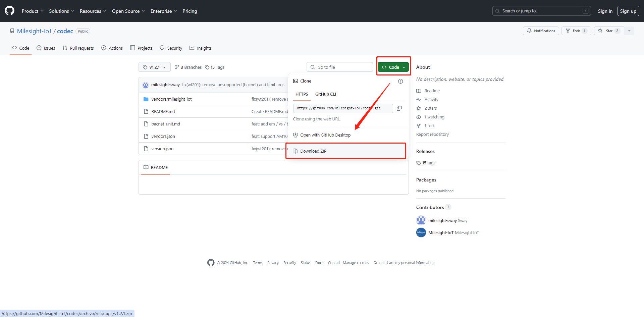Open the vendors.json file
The image size is (644, 317).
[x=163, y=136]
